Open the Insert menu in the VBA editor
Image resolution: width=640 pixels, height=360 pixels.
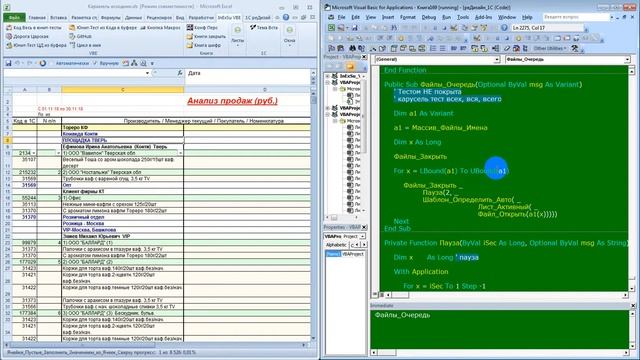point(388,17)
